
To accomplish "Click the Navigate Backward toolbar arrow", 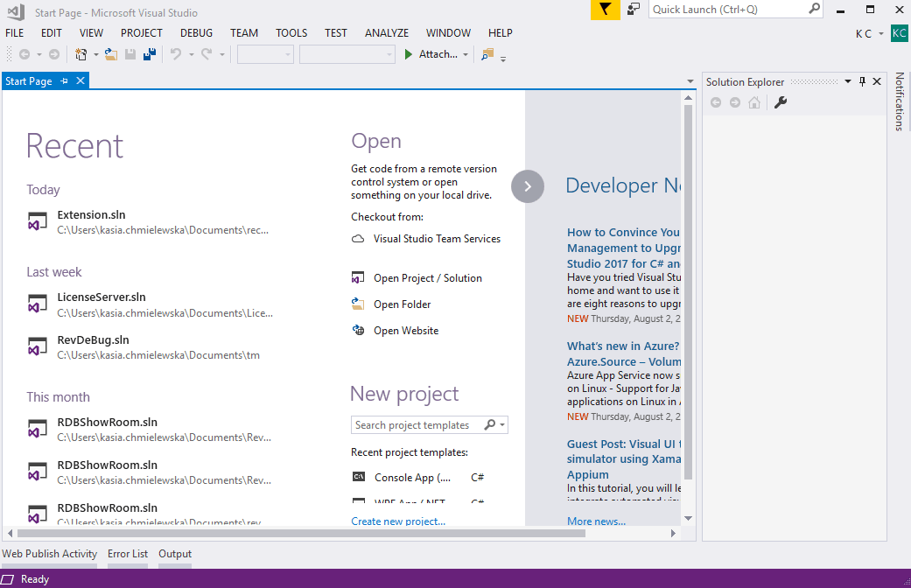I will click(x=25, y=54).
